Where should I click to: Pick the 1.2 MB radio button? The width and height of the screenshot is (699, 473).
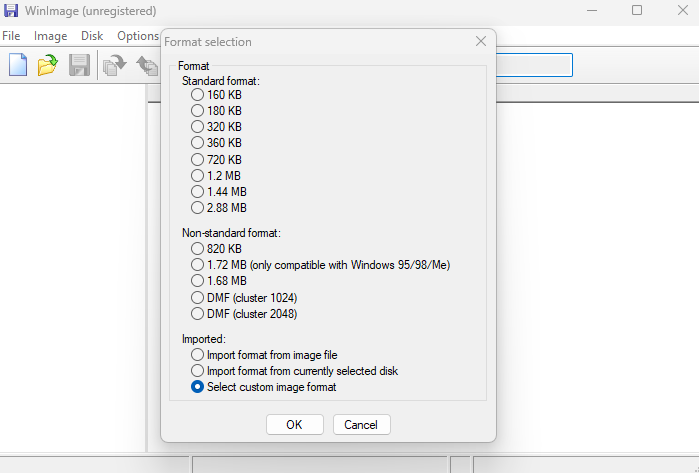click(x=197, y=176)
